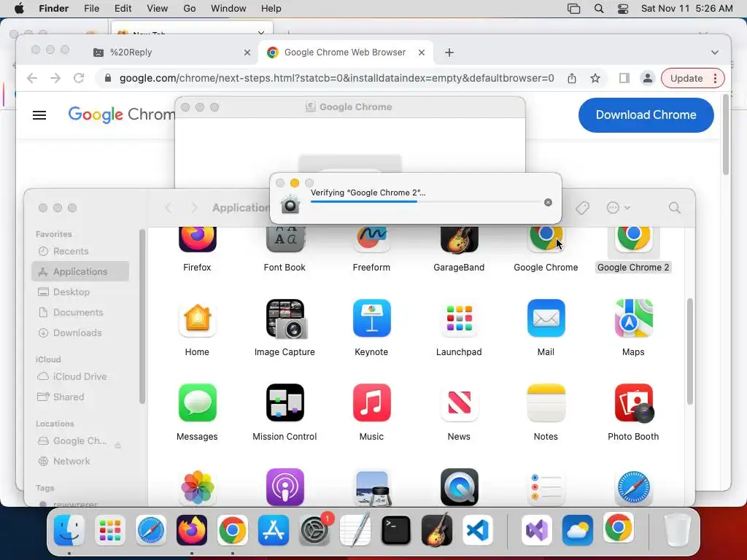Select the Maps app icon

coord(634,318)
